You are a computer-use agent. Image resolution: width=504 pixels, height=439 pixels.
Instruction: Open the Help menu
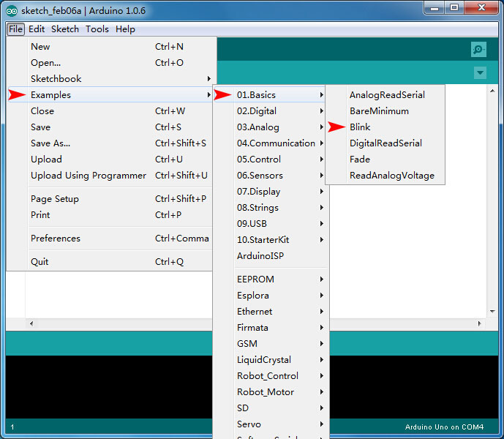pos(125,29)
